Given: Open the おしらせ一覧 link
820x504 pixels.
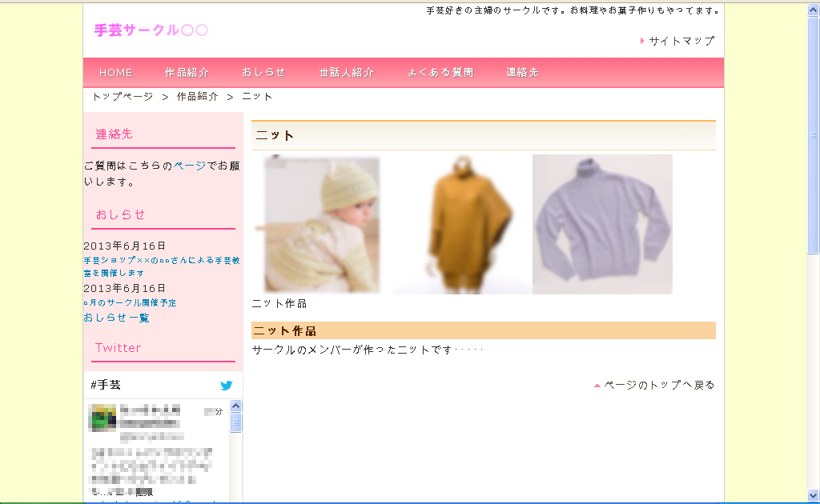Looking at the screenshot, I should pos(116,318).
